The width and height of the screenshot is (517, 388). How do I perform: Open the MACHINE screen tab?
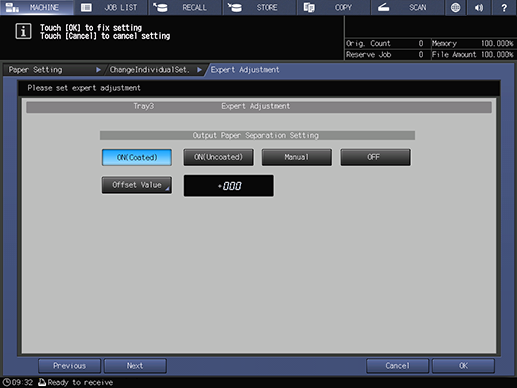coord(37,7)
